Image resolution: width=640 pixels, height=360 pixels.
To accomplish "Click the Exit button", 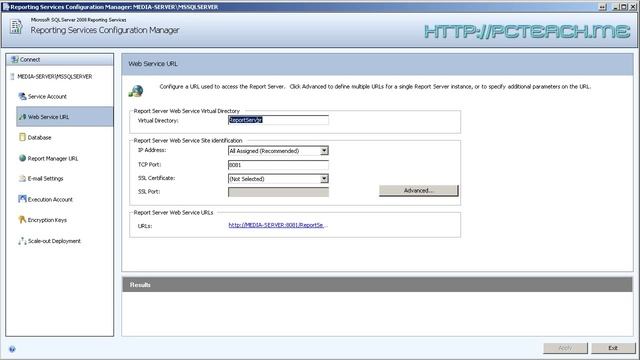I will coord(613,348).
